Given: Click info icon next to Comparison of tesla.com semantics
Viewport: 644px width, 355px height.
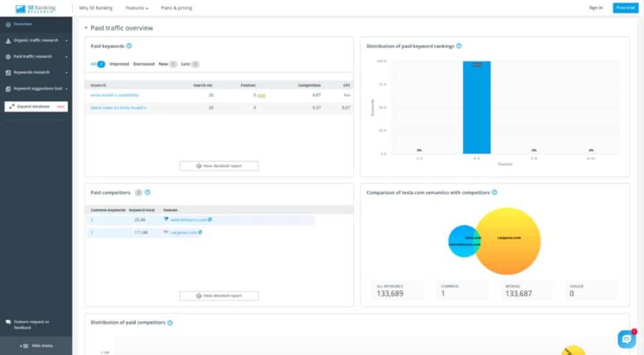Looking at the screenshot, I should click(495, 193).
